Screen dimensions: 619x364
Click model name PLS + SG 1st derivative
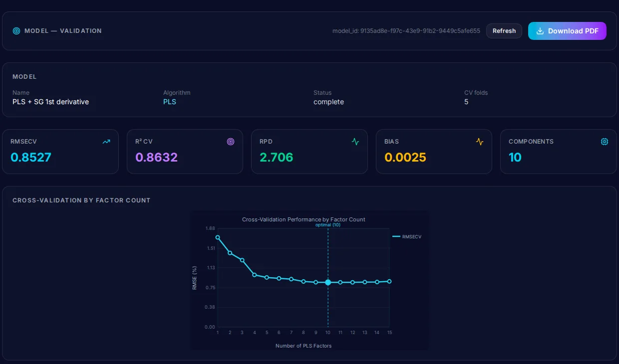pyautogui.click(x=50, y=102)
